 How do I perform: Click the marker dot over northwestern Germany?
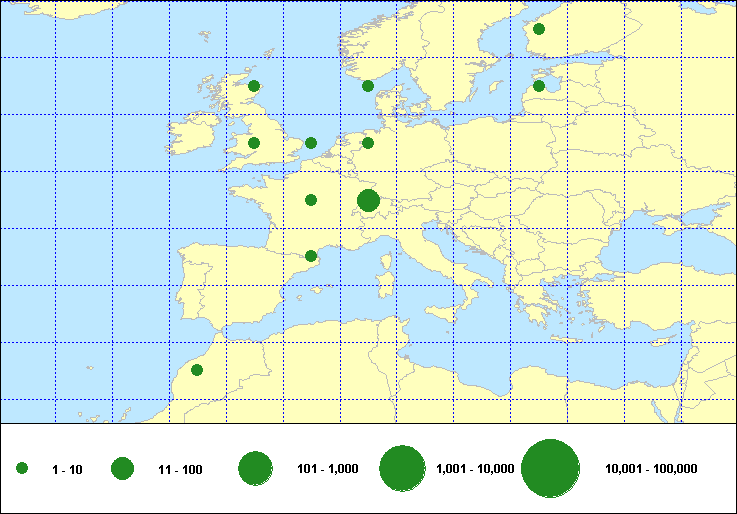368,143
